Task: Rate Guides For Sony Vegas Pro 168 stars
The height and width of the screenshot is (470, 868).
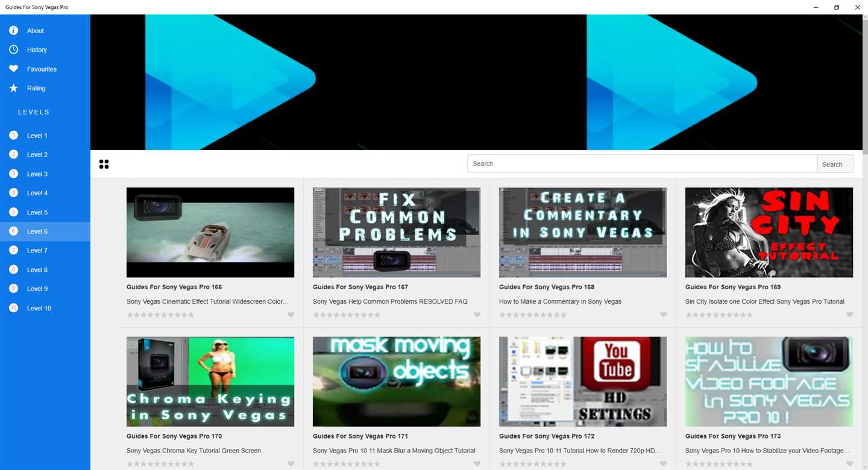Action: [x=533, y=315]
